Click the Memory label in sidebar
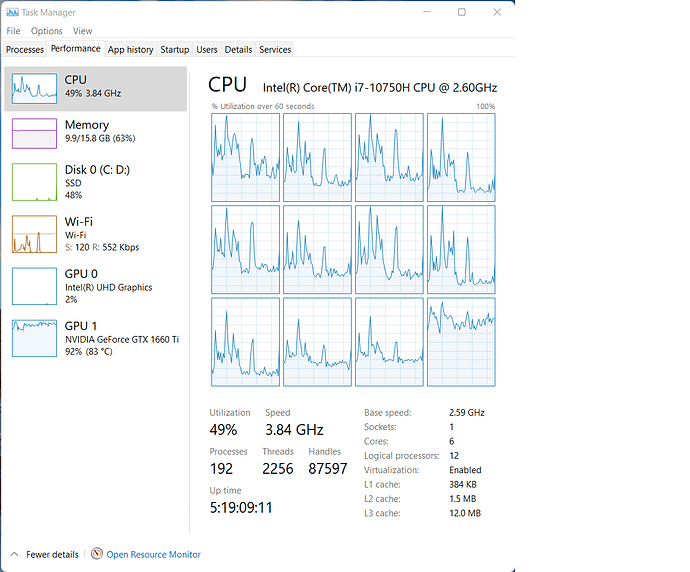The image size is (690, 572). click(87, 125)
